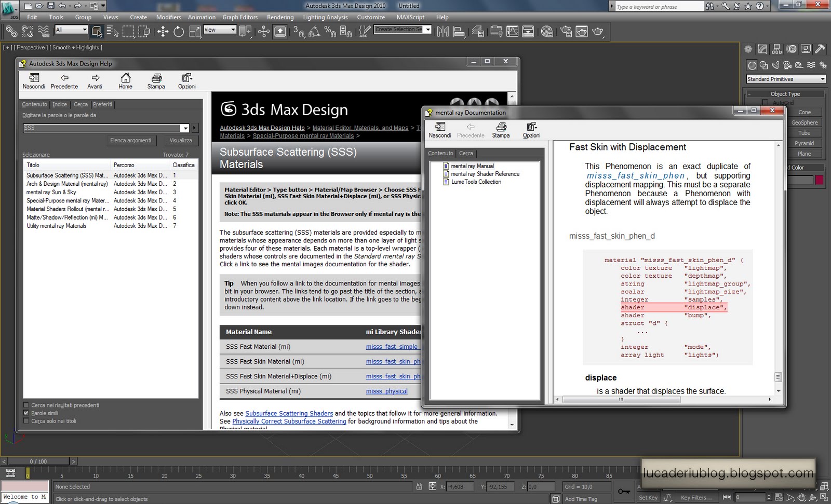Viewport: 831px width, 504px height.
Task: Click Stampa print icon in mental ray Documentation
Action: click(x=501, y=130)
